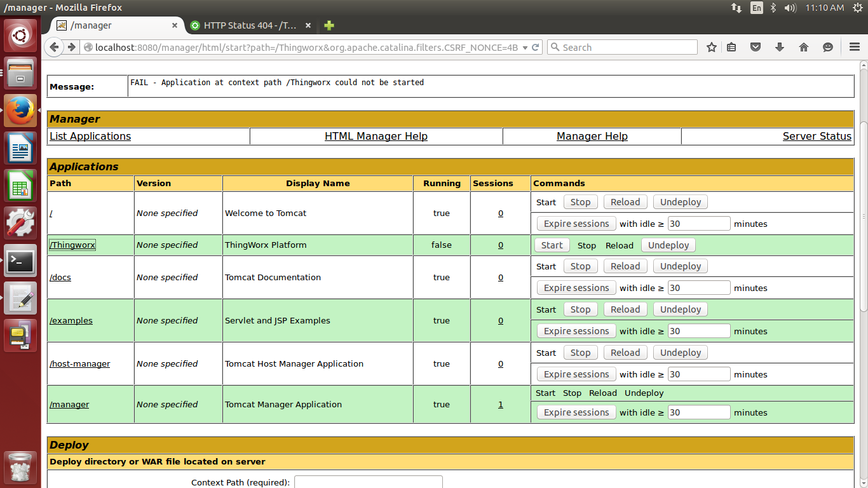Stop the Tomcat Host Manager Application
The width and height of the screenshot is (868, 488).
click(x=580, y=353)
